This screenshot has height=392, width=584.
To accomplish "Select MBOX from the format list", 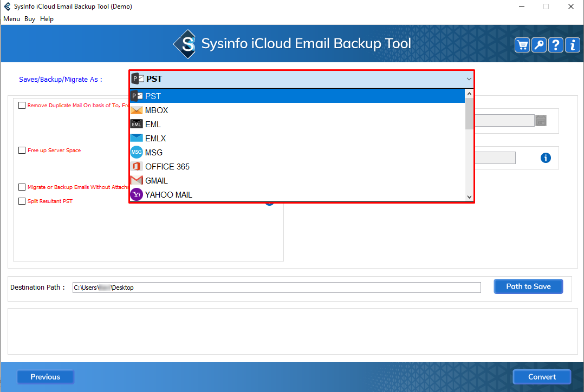I will pyautogui.click(x=157, y=110).
